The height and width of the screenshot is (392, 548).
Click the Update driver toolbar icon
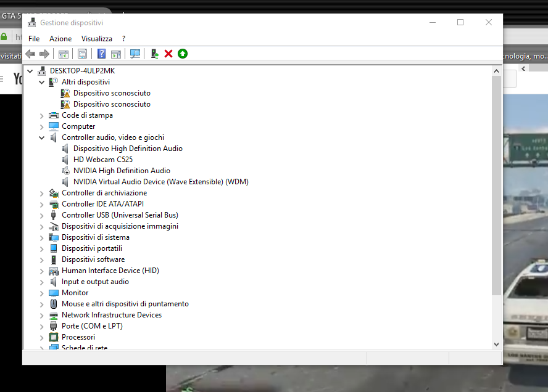pyautogui.click(x=154, y=54)
